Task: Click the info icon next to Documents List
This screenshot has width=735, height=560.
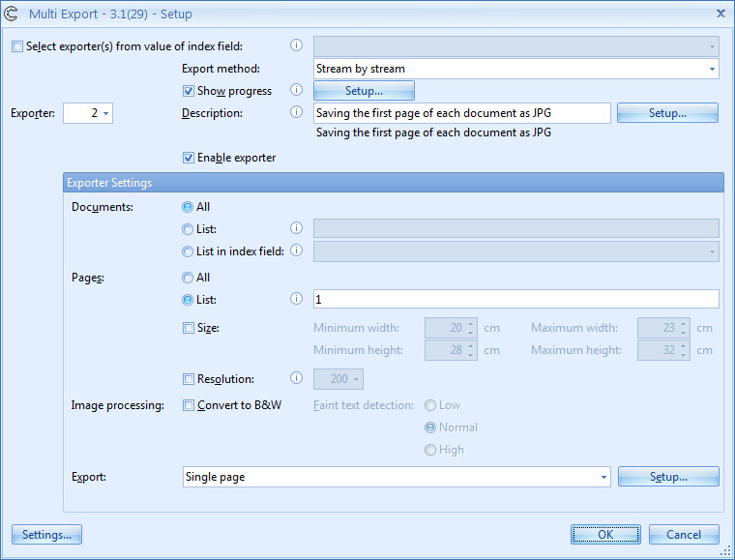Action: click(x=297, y=228)
